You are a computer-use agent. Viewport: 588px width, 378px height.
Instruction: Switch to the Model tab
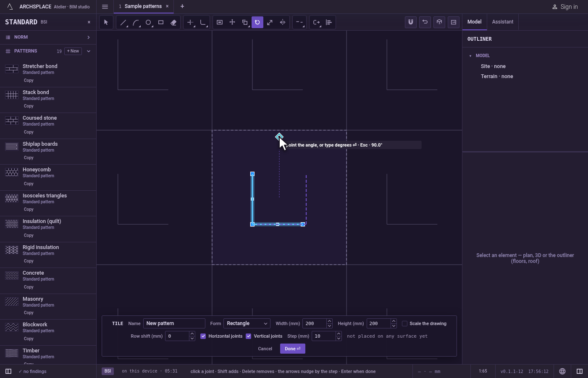[475, 22]
